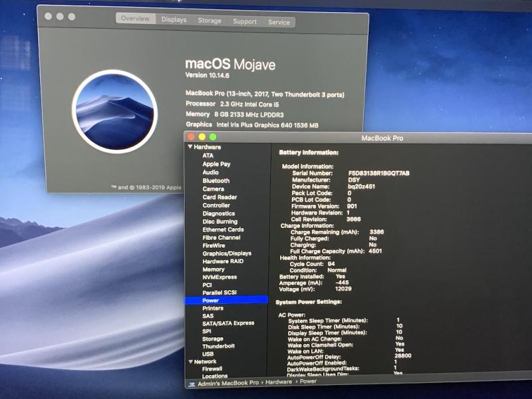532x399 pixels.
Task: Switch to the Overview tab
Action: click(x=136, y=19)
